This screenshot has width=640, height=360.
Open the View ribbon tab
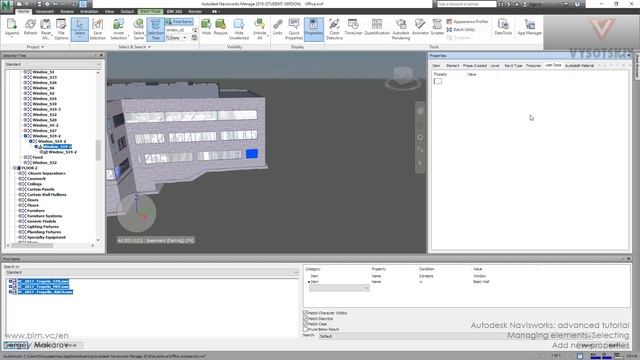109,11
